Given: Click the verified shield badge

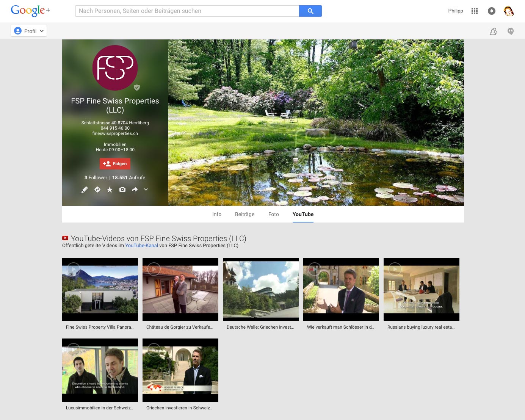Looking at the screenshot, I should [137, 88].
